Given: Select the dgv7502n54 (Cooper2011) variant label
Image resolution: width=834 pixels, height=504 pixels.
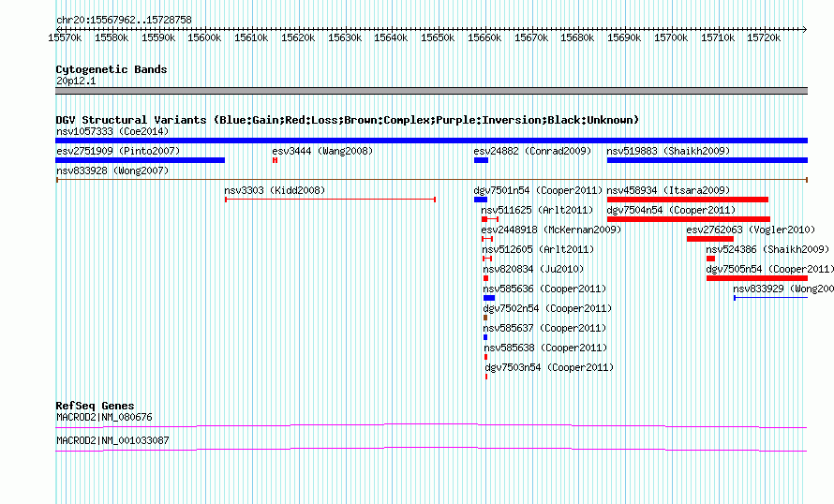Looking at the screenshot, I should click(547, 308).
